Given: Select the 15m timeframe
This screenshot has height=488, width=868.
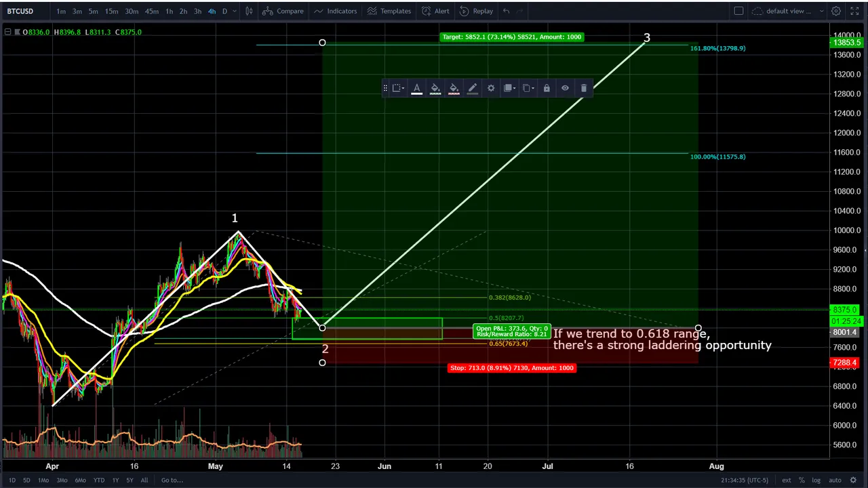Looking at the screenshot, I should [111, 11].
